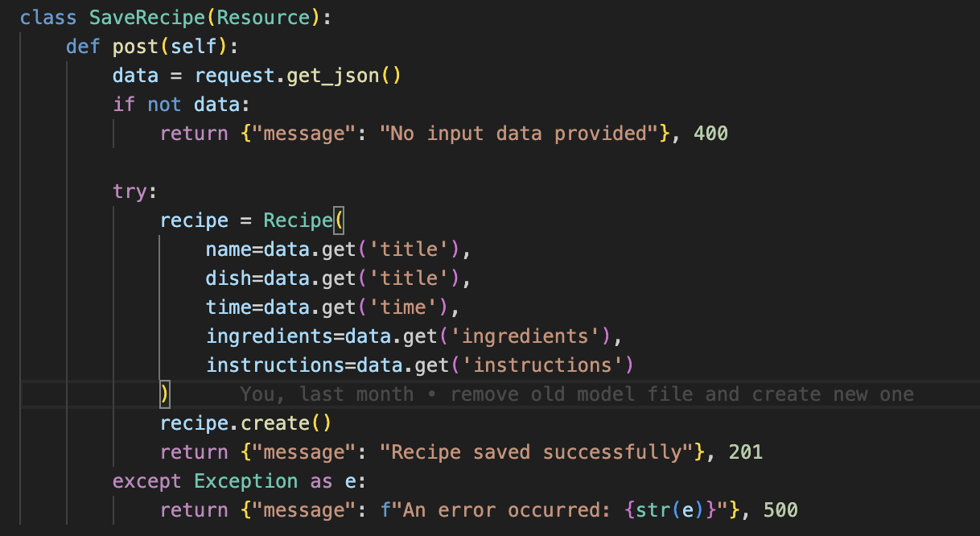Screen dimensions: 980x536
Task: Click the "Recipe saved successfully" string
Action: [541, 451]
